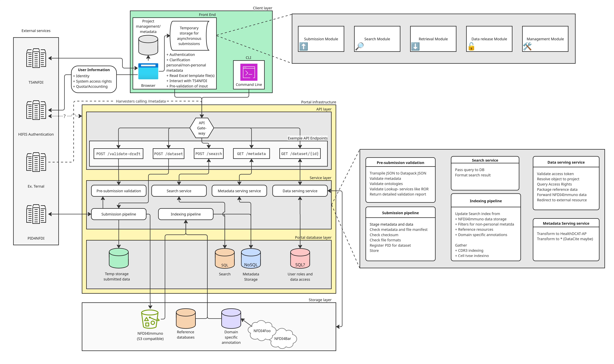Image resolution: width=614 pixels, height=364 pixels.
Task: Click the Data serving service detail card title
Action: click(566, 162)
